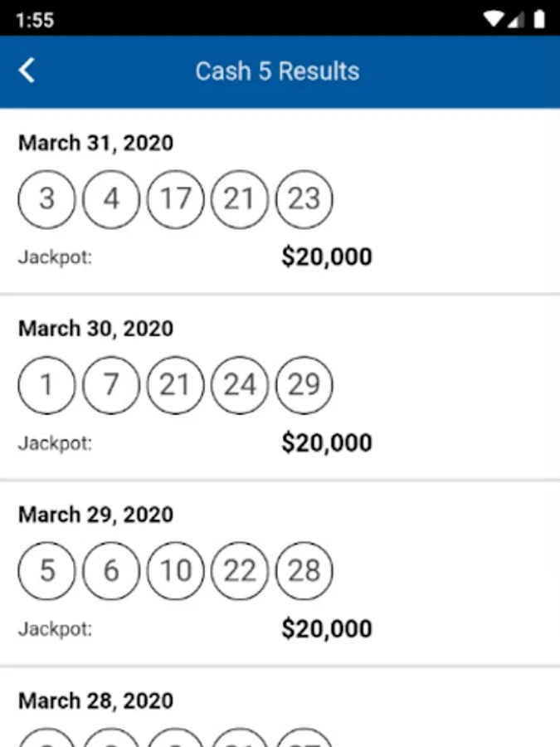
Task: Tap number 28 ball for March 29
Action: pos(304,571)
